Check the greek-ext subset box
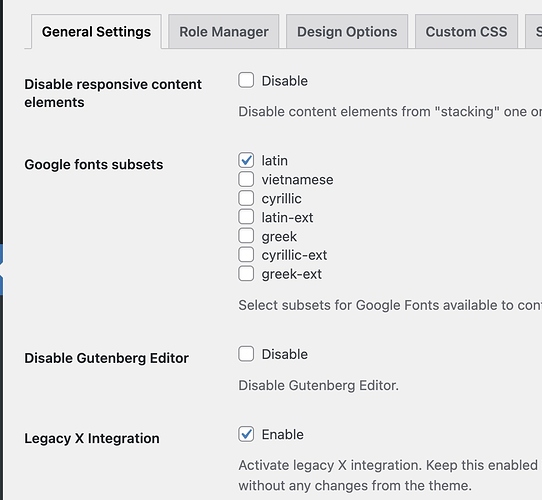Screen dimensions: 542x500 click(246, 274)
